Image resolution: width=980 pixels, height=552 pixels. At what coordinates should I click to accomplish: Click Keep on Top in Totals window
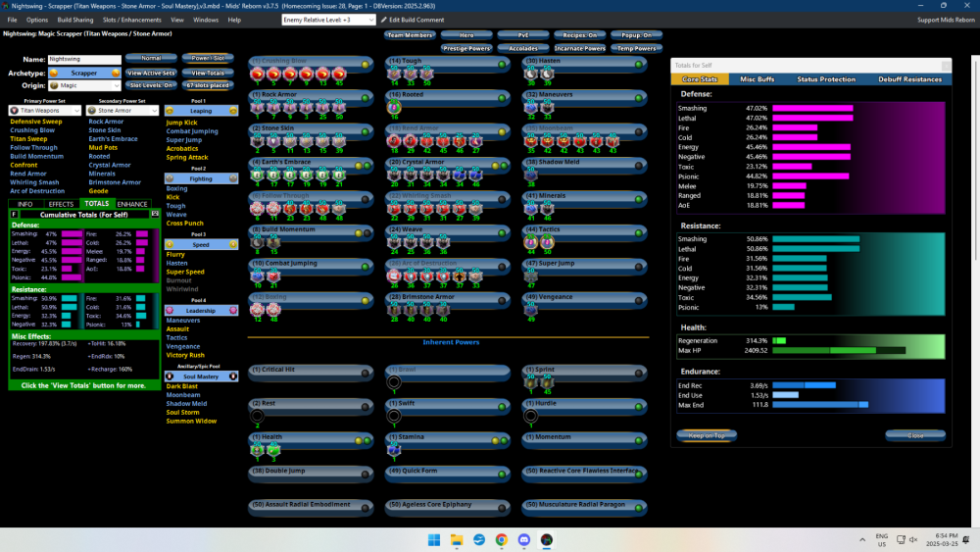pyautogui.click(x=707, y=435)
